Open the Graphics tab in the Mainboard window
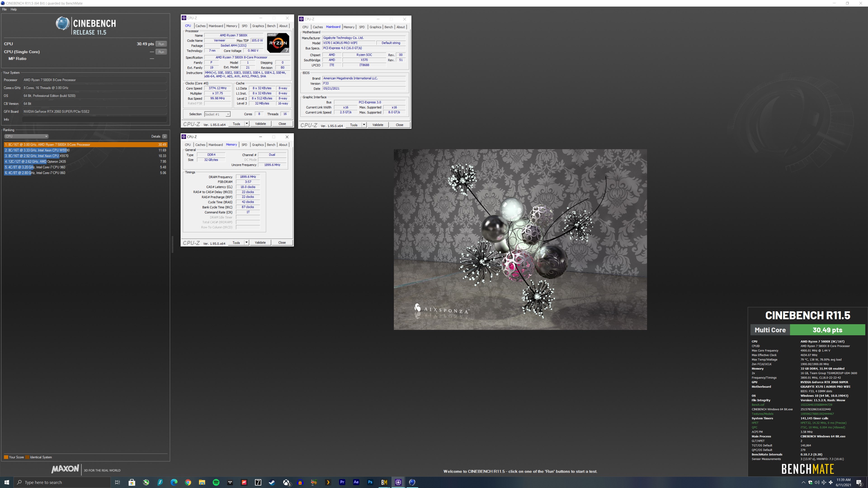Screen dimensions: 868x488 pyautogui.click(x=375, y=27)
